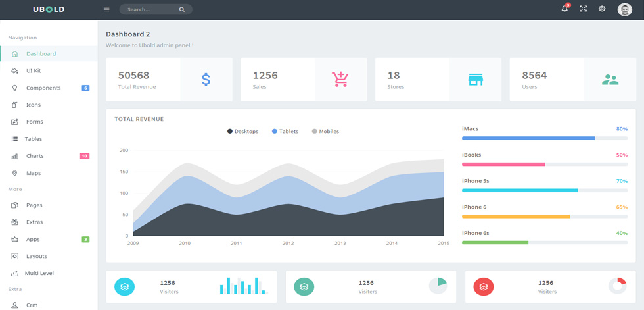Click the Charts badge showing 10
This screenshot has width=644, height=310.
point(84,156)
